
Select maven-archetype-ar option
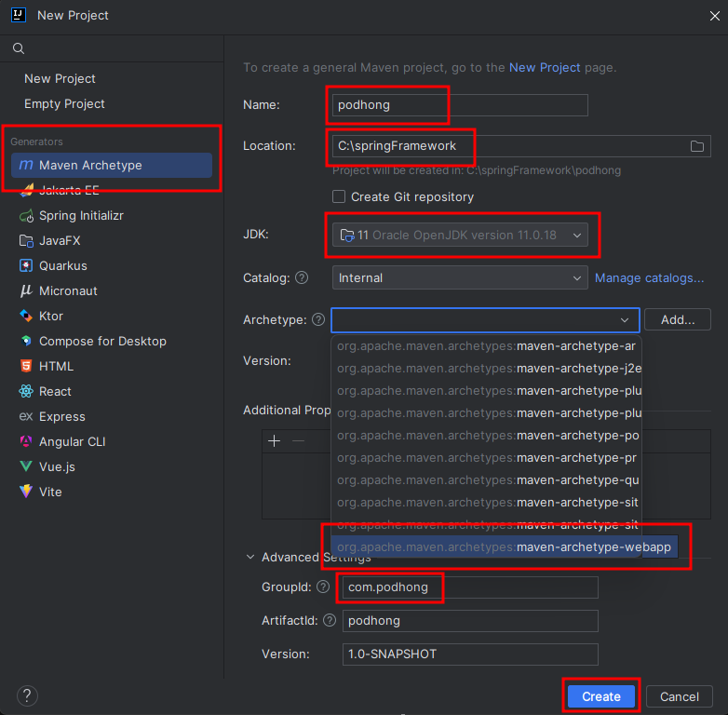(486, 346)
